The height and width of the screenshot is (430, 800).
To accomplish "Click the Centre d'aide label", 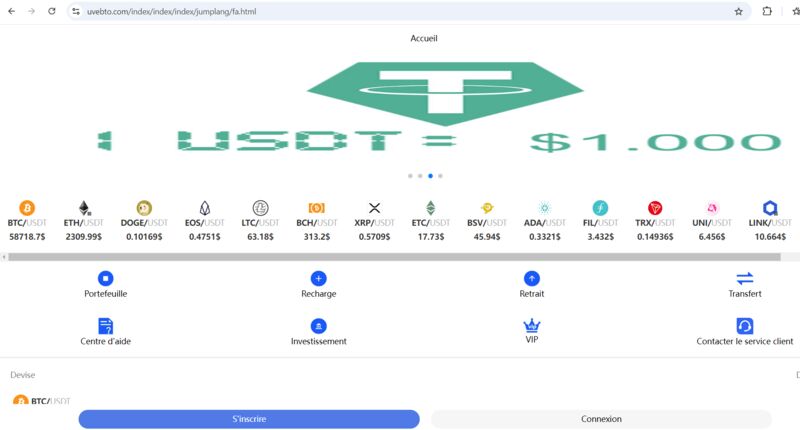I will [x=106, y=341].
